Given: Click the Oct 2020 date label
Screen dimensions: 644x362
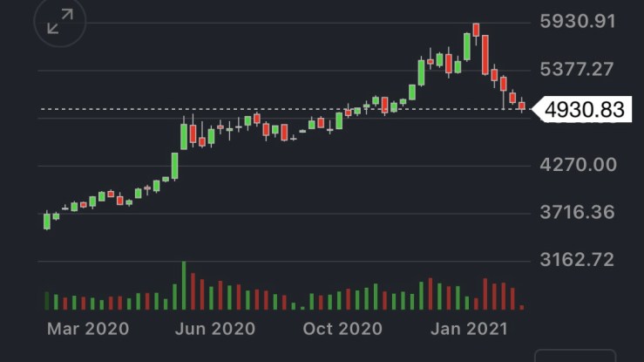Looking at the screenshot, I should pyautogui.click(x=342, y=329).
